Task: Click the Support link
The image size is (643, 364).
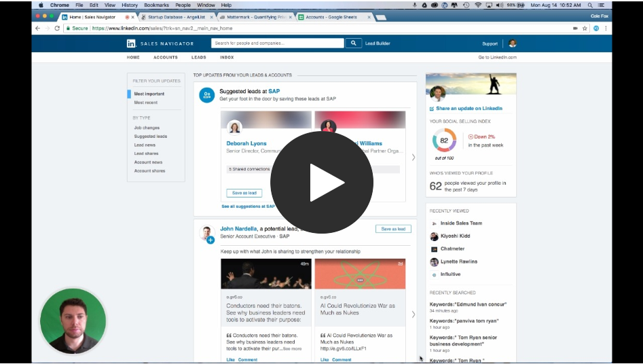Action: point(490,43)
